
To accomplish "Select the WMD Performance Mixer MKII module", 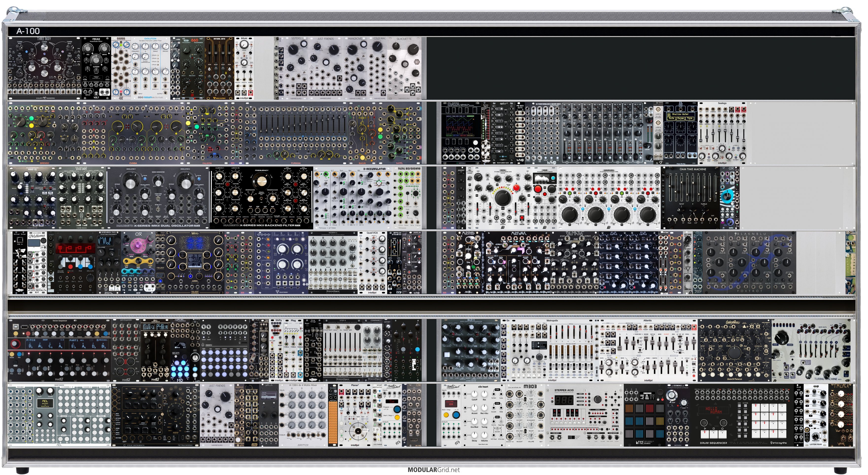I will pos(590,133).
